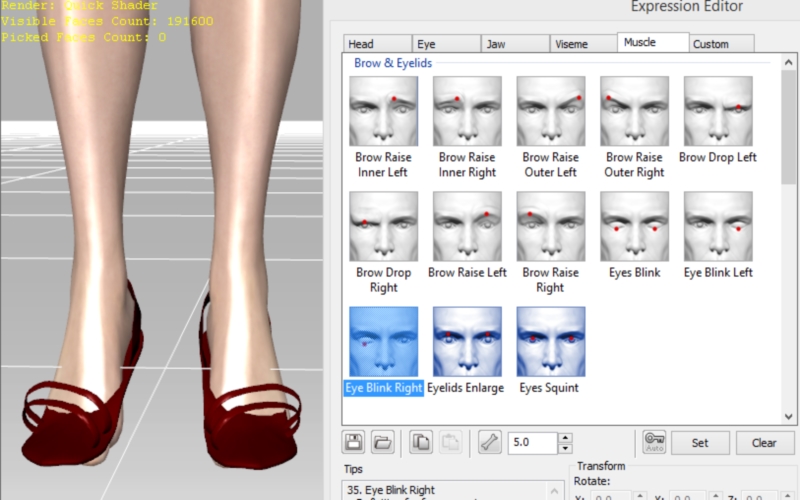Select Brow Raise Inner Left expression
The width and height of the screenshot is (800, 500).
[x=384, y=112]
